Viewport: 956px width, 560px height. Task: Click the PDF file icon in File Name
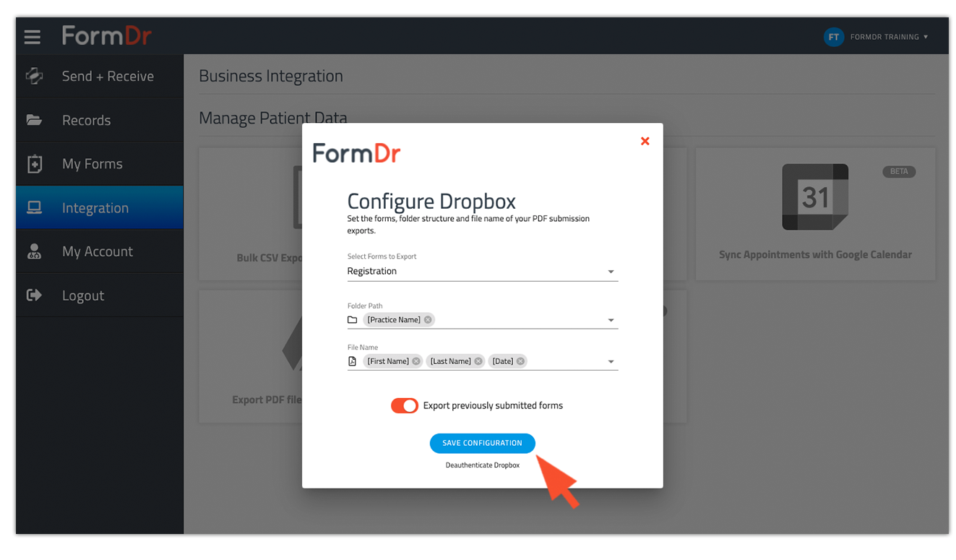(x=353, y=361)
